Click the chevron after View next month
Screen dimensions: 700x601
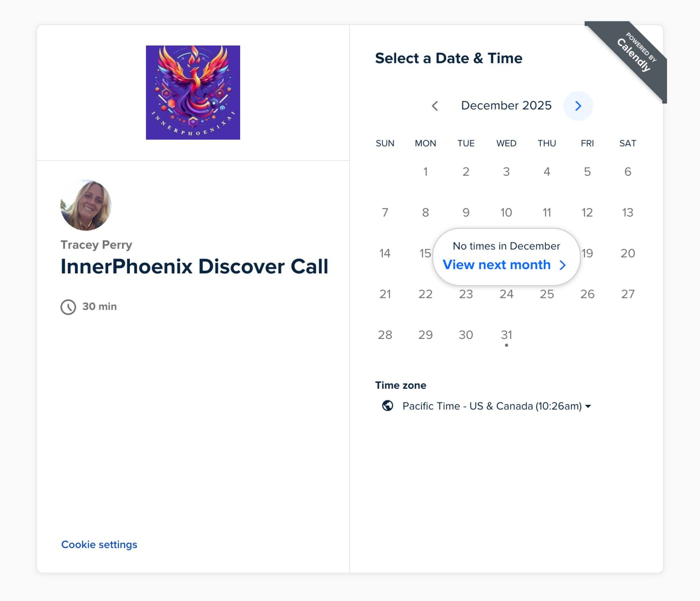point(563,265)
